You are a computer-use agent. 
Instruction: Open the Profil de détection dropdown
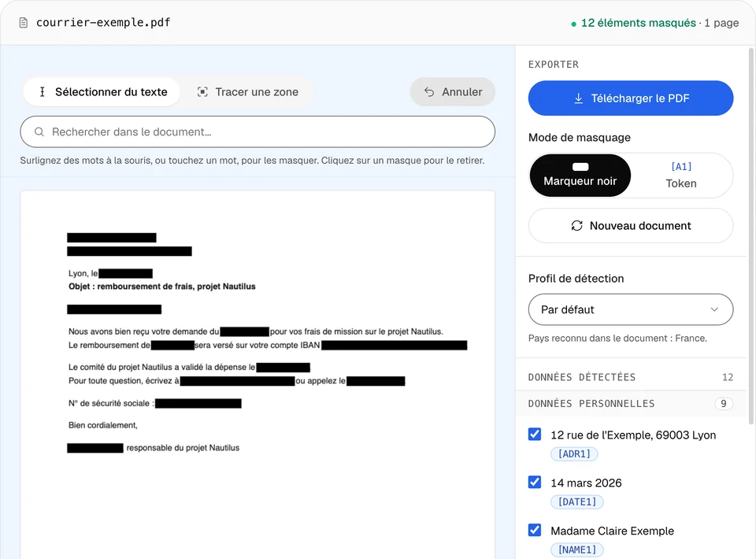[631, 309]
